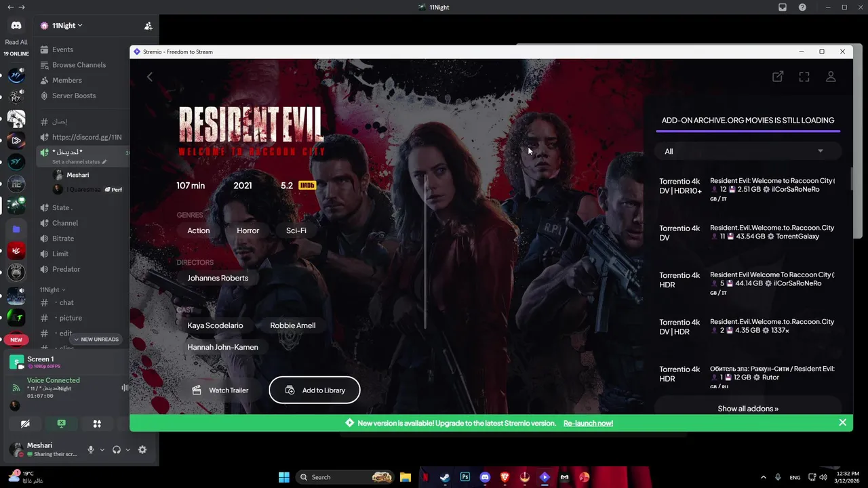Screen dimensions: 868x488
Task: Open Brave browser from taskbar
Action: pyautogui.click(x=505, y=477)
